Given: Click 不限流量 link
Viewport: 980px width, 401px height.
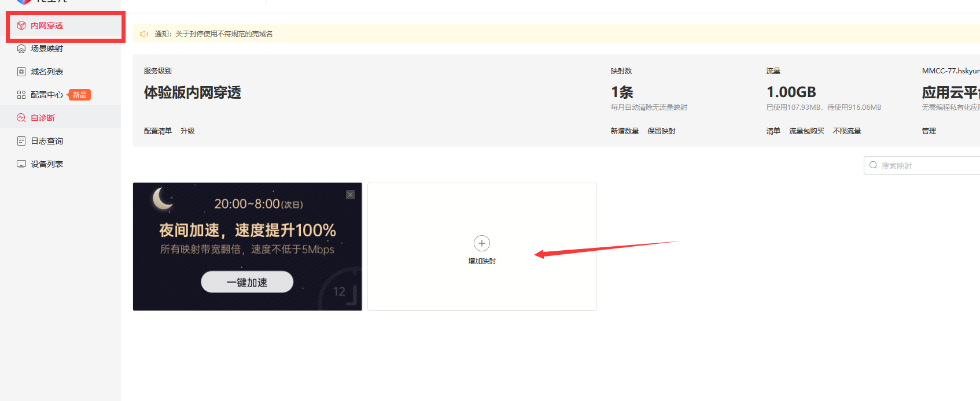Looking at the screenshot, I should pyautogui.click(x=847, y=131).
